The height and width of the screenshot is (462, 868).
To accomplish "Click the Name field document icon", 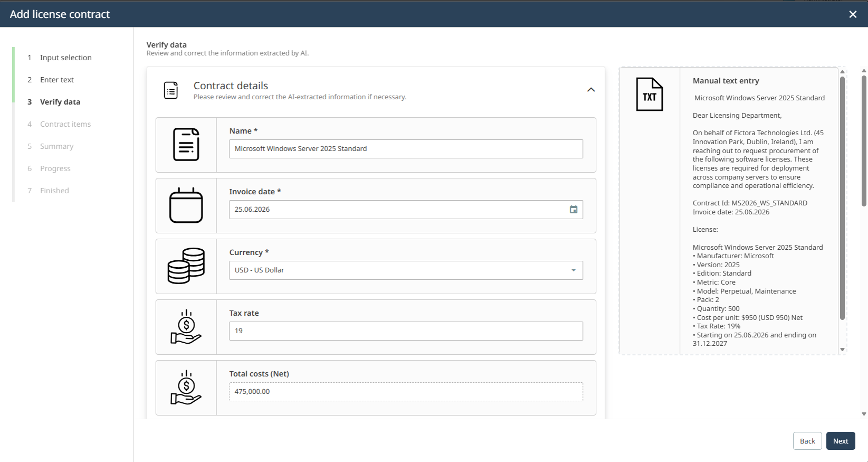I will point(186,144).
